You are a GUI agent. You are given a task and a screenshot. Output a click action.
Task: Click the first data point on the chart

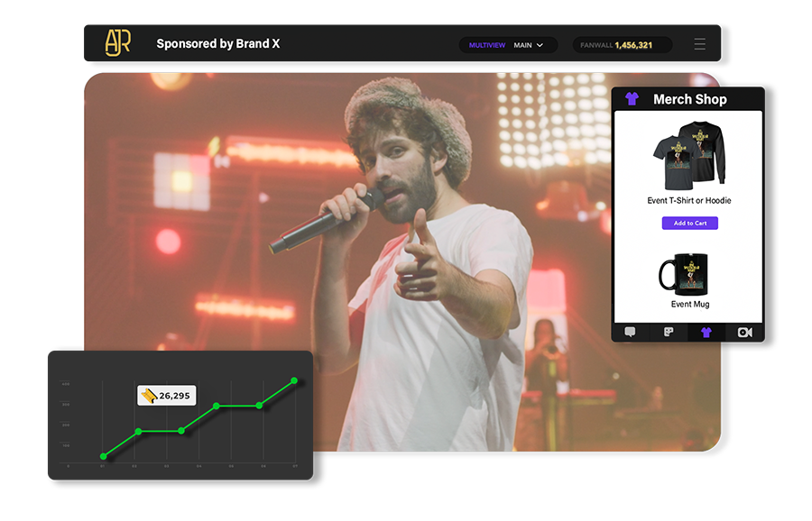[103, 456]
